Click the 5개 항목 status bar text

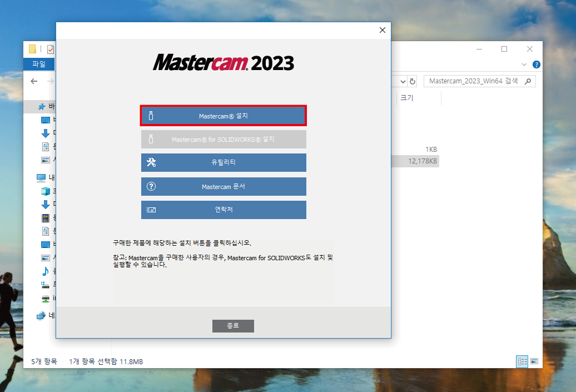pyautogui.click(x=44, y=361)
